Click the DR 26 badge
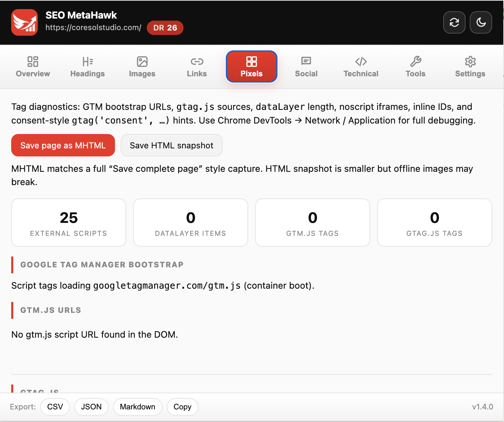 point(165,28)
